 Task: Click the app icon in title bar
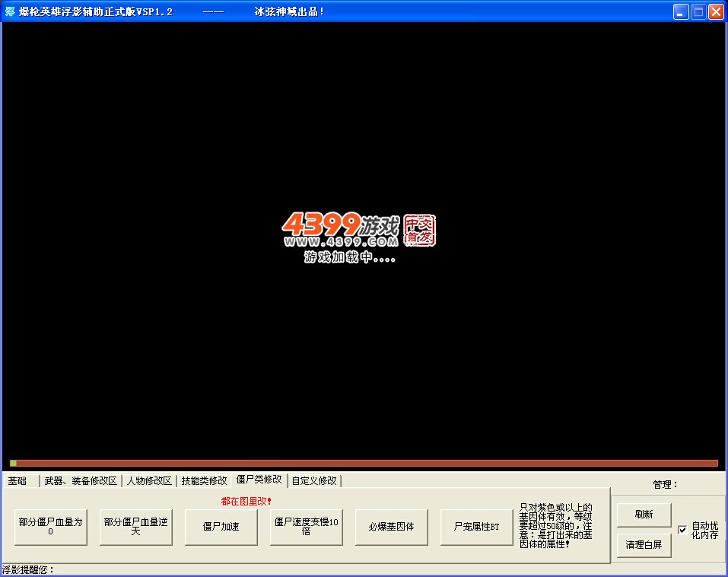click(x=10, y=11)
